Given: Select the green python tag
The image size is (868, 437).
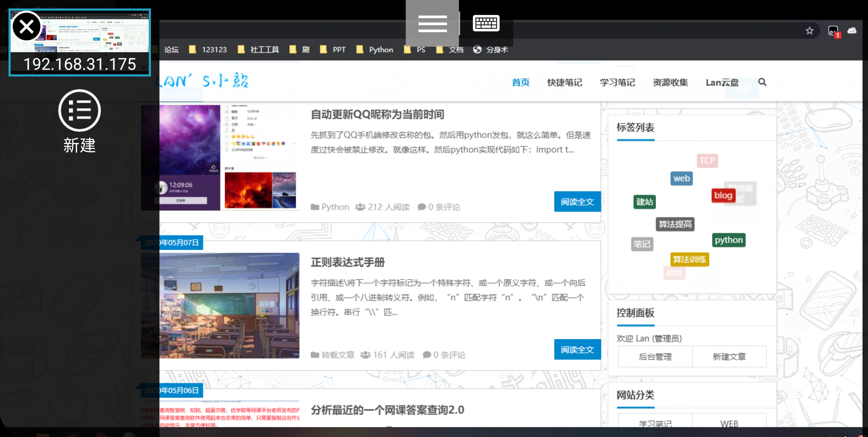Looking at the screenshot, I should 729,240.
